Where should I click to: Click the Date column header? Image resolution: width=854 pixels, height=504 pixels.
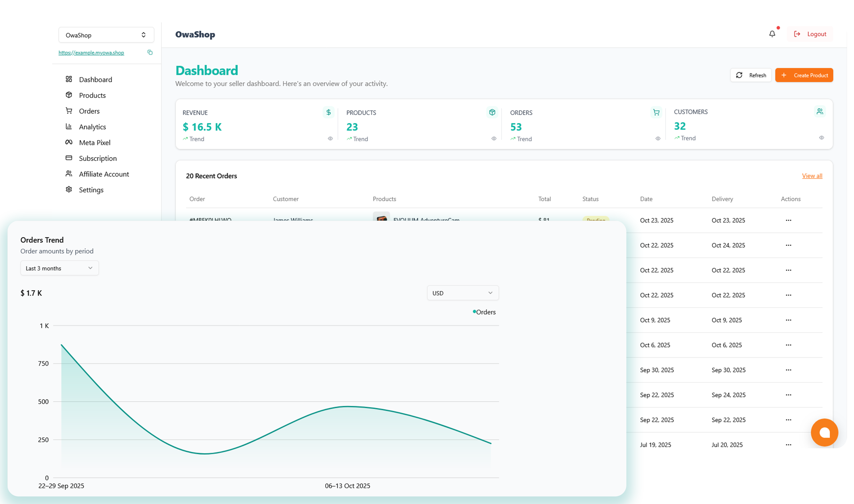646,199
